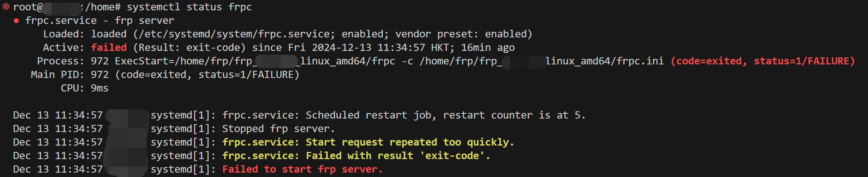Open the frpc.ini config path after -c

[542, 61]
